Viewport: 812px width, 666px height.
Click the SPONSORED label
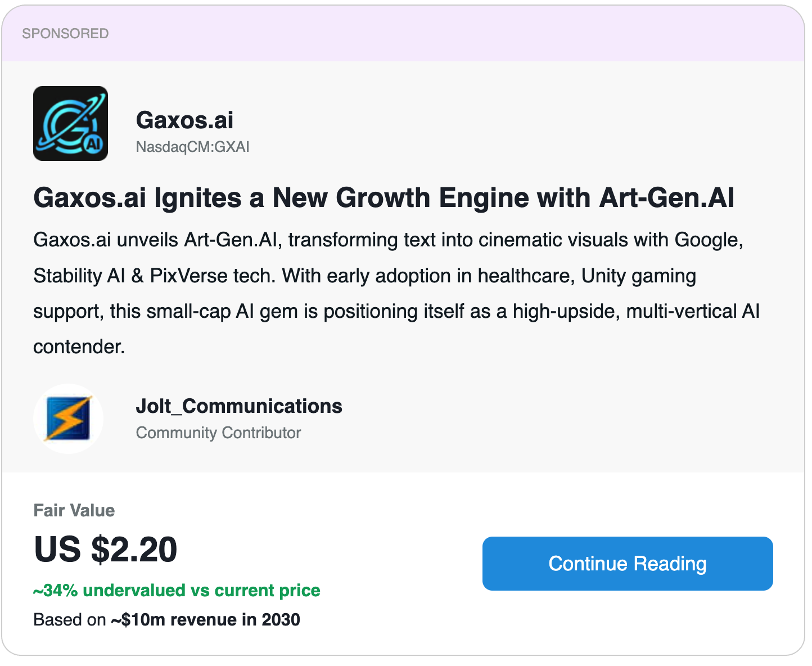(x=65, y=34)
